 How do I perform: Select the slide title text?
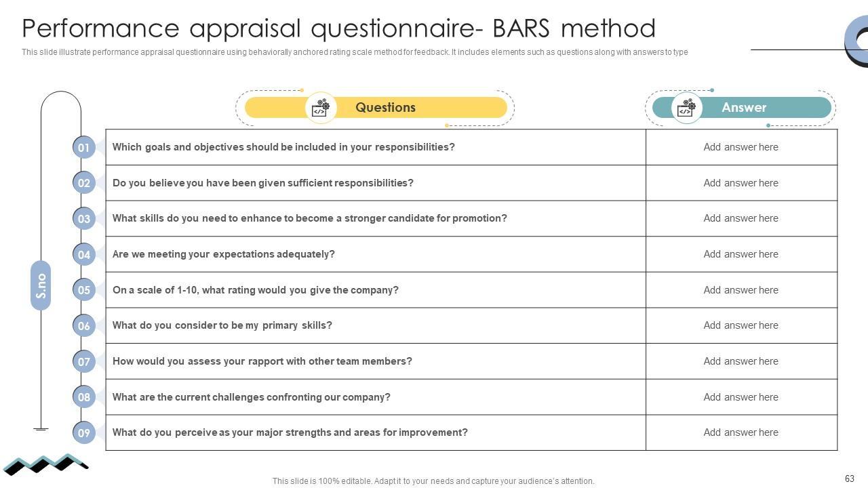(338, 28)
